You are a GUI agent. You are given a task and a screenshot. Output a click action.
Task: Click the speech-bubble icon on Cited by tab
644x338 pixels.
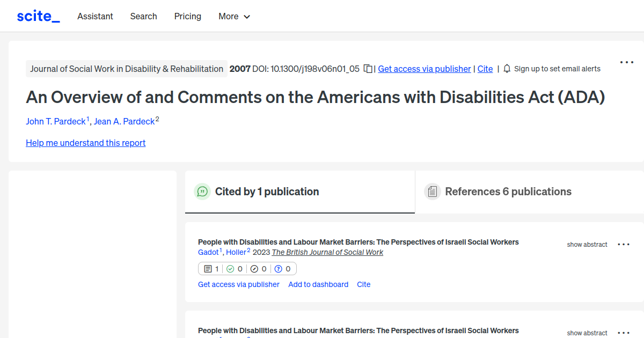(202, 192)
